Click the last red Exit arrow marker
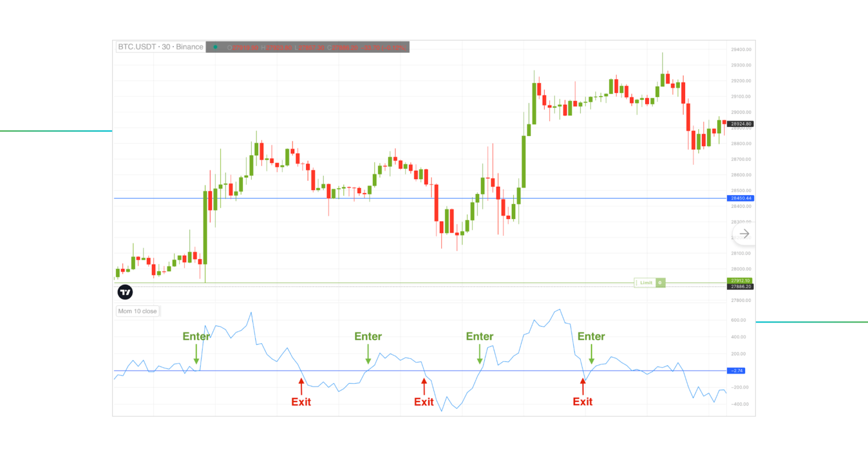This screenshot has width=868, height=456. pos(582,387)
